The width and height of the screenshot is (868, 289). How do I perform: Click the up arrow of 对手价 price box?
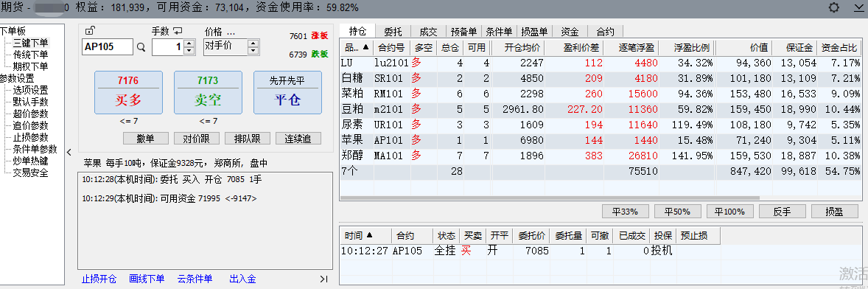pyautogui.click(x=253, y=43)
